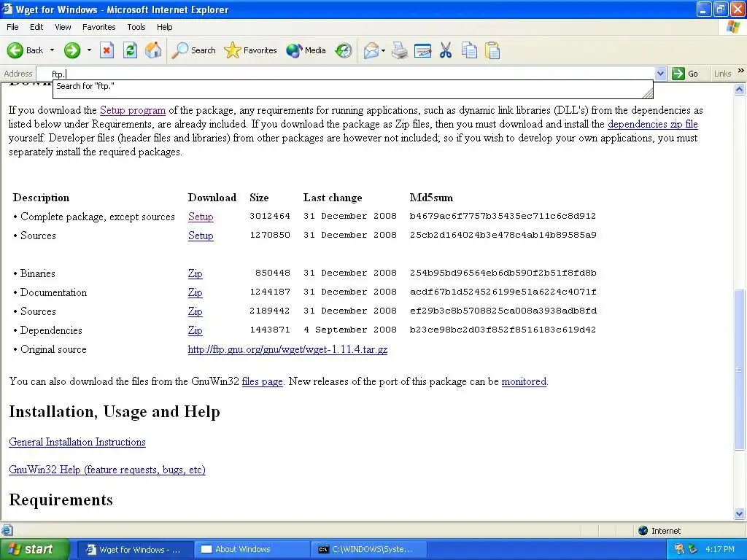Click the scroll up arrow of page scrollbar
The height and width of the screenshot is (560, 747).
[x=740, y=89]
